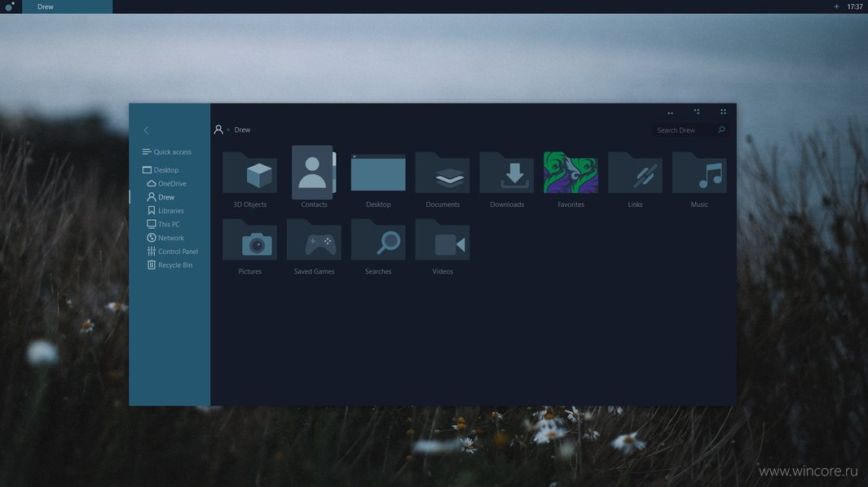
Task: Open This PC in the sidebar
Action: [163, 224]
